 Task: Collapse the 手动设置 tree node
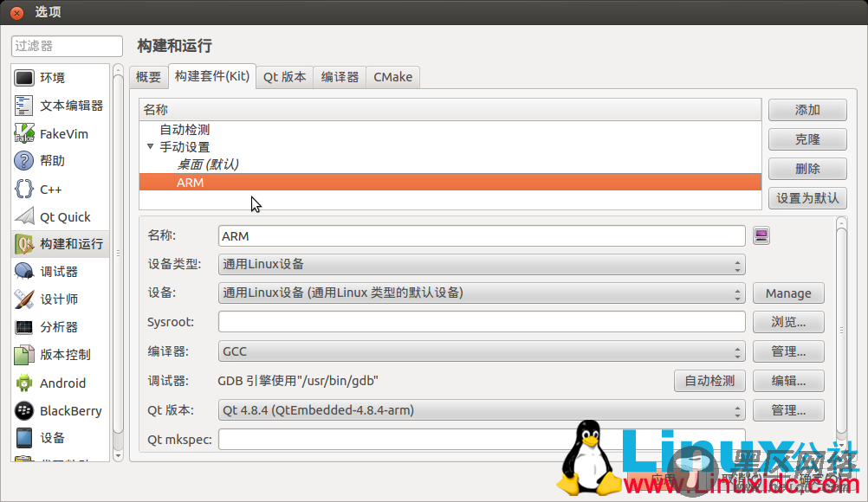(x=150, y=146)
